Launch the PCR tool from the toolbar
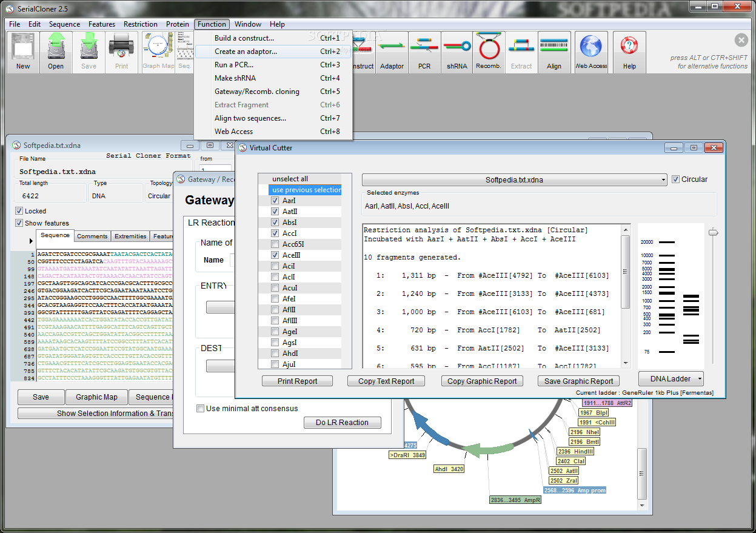This screenshot has height=533, width=756. [424, 52]
